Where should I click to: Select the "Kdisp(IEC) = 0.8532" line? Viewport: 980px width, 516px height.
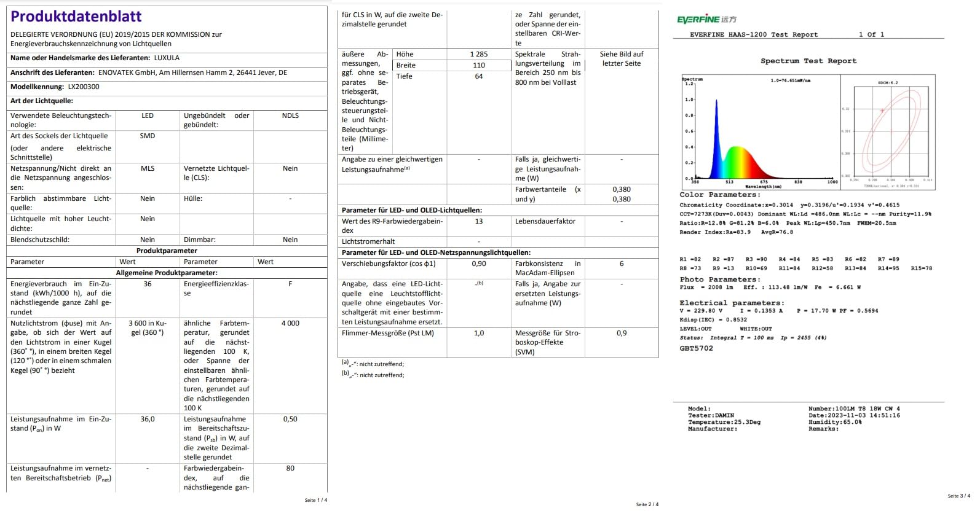click(713, 319)
